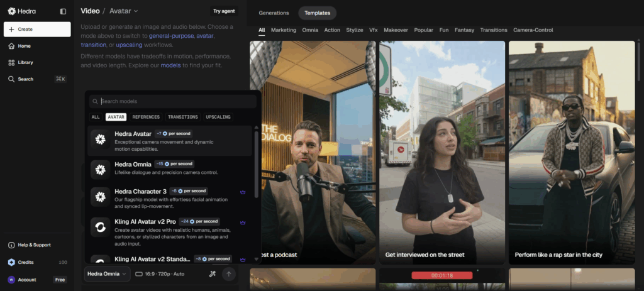
Task: Open the Account entry
Action: (27, 280)
